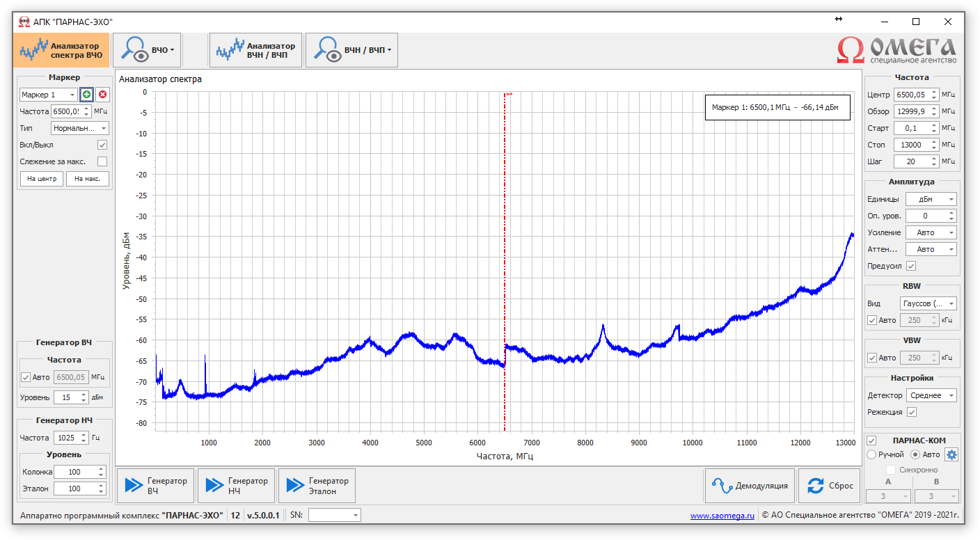This screenshot has height=540, width=980.
Task: Open the ВЧО magnifier view button
Action: [x=147, y=50]
